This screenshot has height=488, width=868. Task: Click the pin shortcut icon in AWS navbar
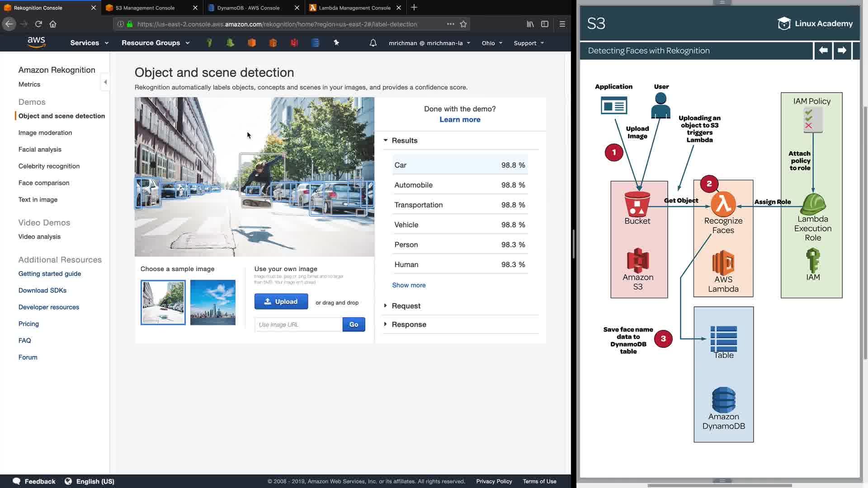(x=336, y=42)
